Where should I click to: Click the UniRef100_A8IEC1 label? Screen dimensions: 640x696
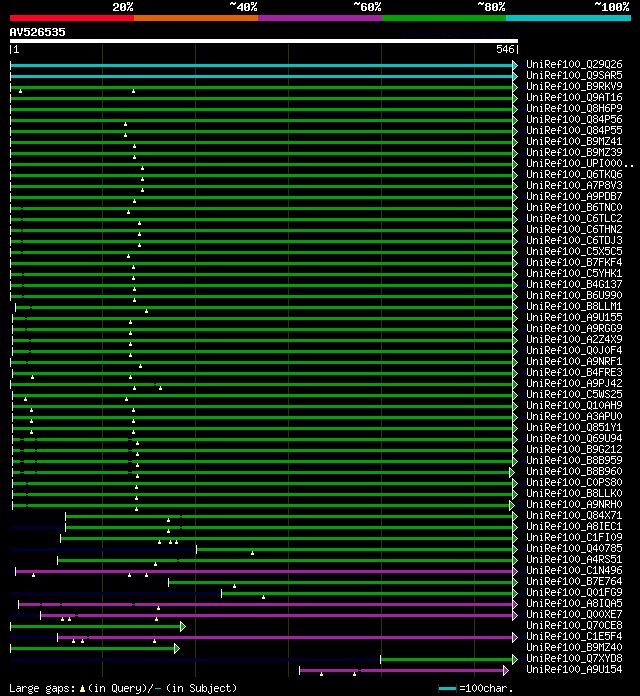[x=574, y=526]
